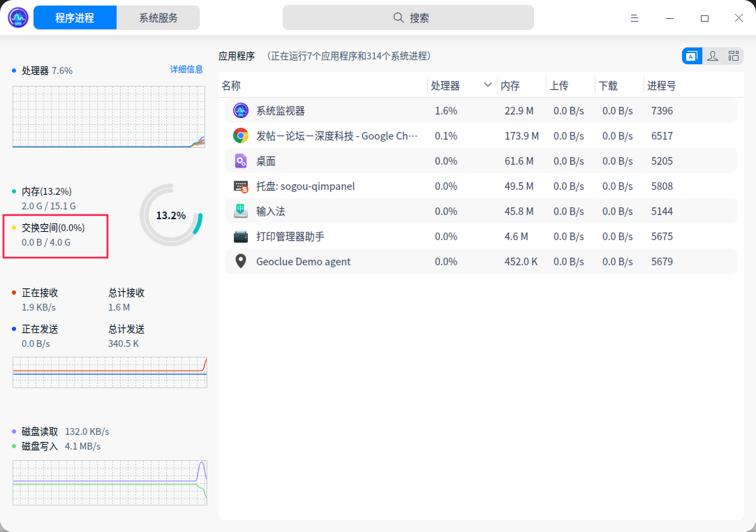The height and width of the screenshot is (532, 756).
Task: Click process ID 5205
Action: pyautogui.click(x=662, y=161)
